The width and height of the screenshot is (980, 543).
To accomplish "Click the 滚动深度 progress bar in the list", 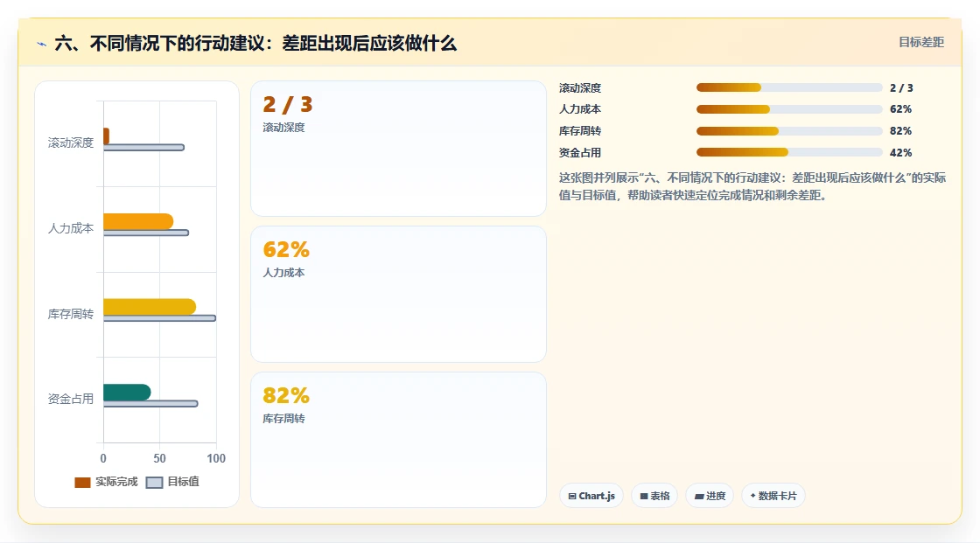I will pyautogui.click(x=789, y=87).
